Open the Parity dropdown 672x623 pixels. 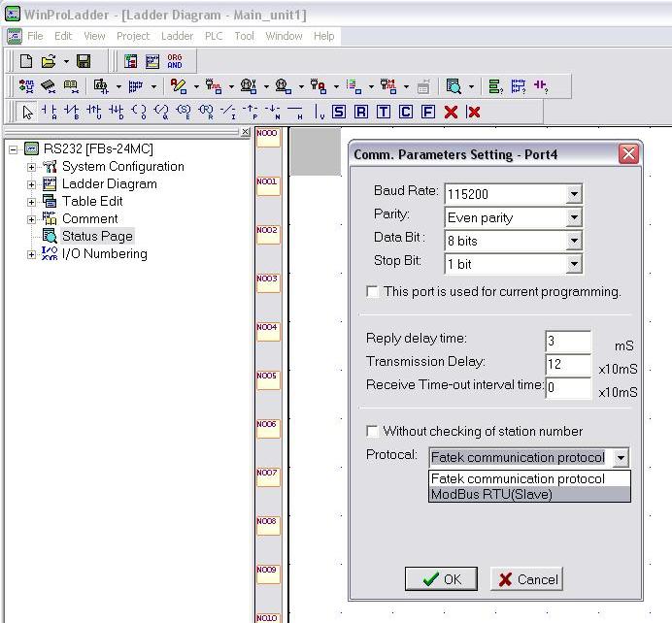pos(574,217)
